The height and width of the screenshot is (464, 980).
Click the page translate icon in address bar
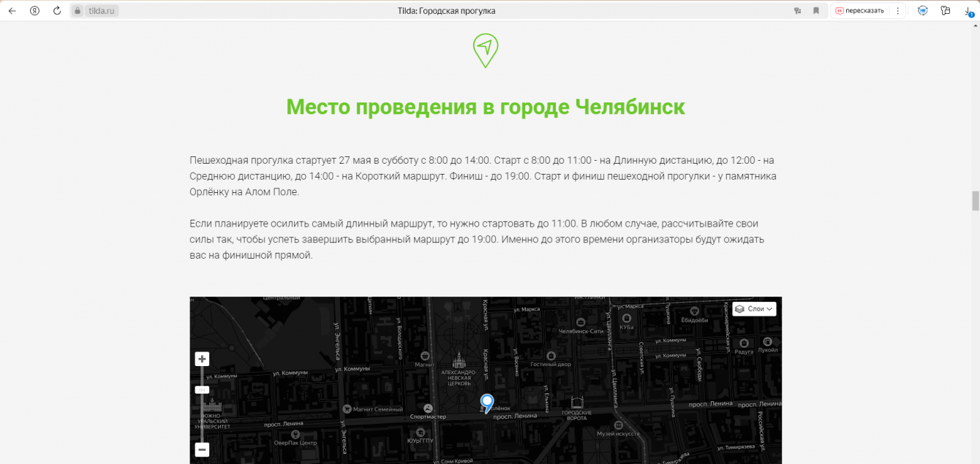click(798, 11)
